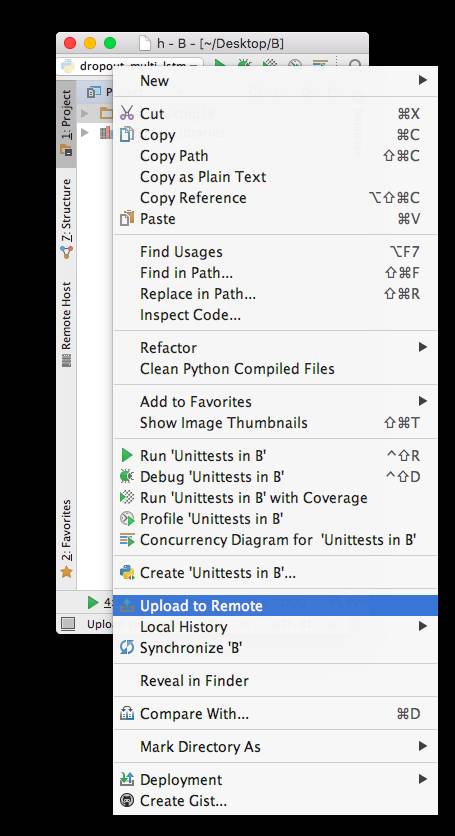Click the Debug 'Unittests in B' bug icon
This screenshot has width=455, height=836.
click(126, 476)
